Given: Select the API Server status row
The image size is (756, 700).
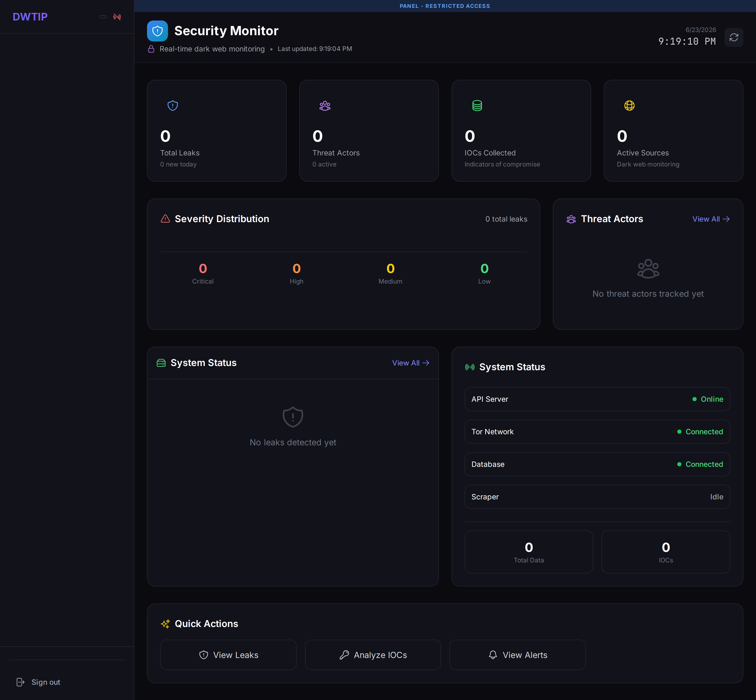Looking at the screenshot, I should point(597,399).
